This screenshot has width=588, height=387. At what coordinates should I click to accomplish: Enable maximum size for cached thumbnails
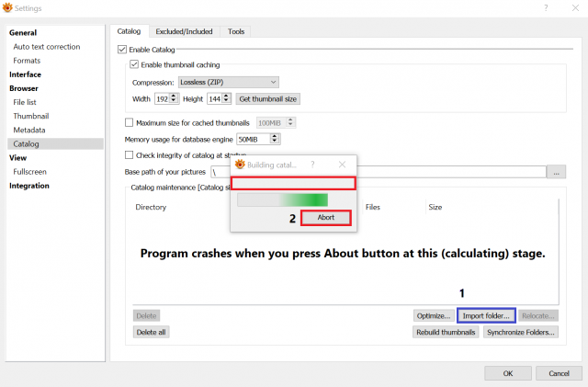129,123
